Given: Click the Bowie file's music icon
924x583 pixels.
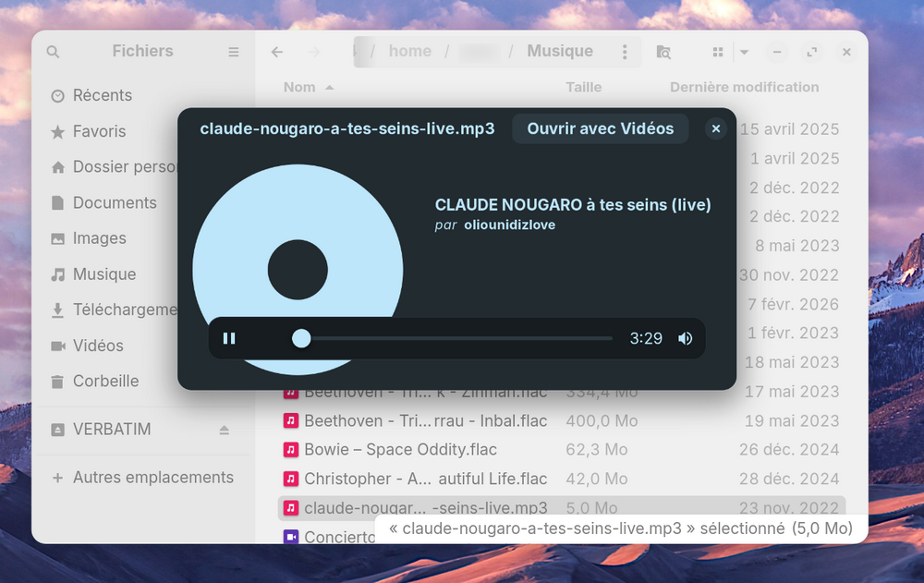Looking at the screenshot, I should pyautogui.click(x=290, y=450).
